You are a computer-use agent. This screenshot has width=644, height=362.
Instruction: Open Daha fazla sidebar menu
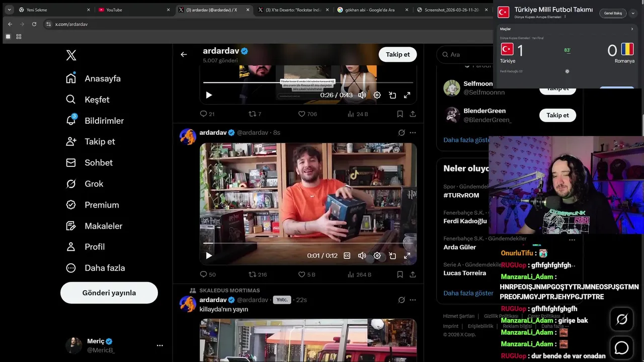pyautogui.click(x=96, y=268)
